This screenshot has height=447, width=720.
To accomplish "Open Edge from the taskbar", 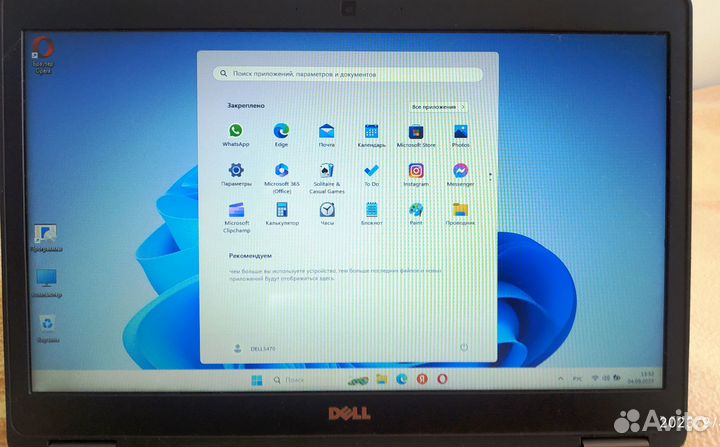I will [402, 379].
